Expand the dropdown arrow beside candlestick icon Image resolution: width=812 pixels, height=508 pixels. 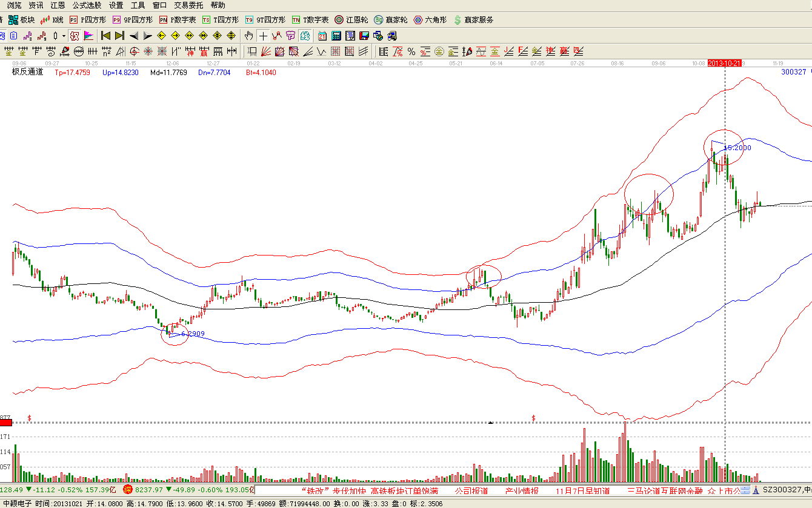tap(64, 36)
